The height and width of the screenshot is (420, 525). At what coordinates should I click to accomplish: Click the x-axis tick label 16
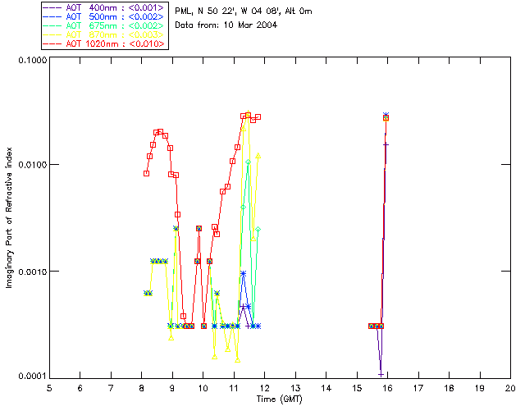coord(387,388)
